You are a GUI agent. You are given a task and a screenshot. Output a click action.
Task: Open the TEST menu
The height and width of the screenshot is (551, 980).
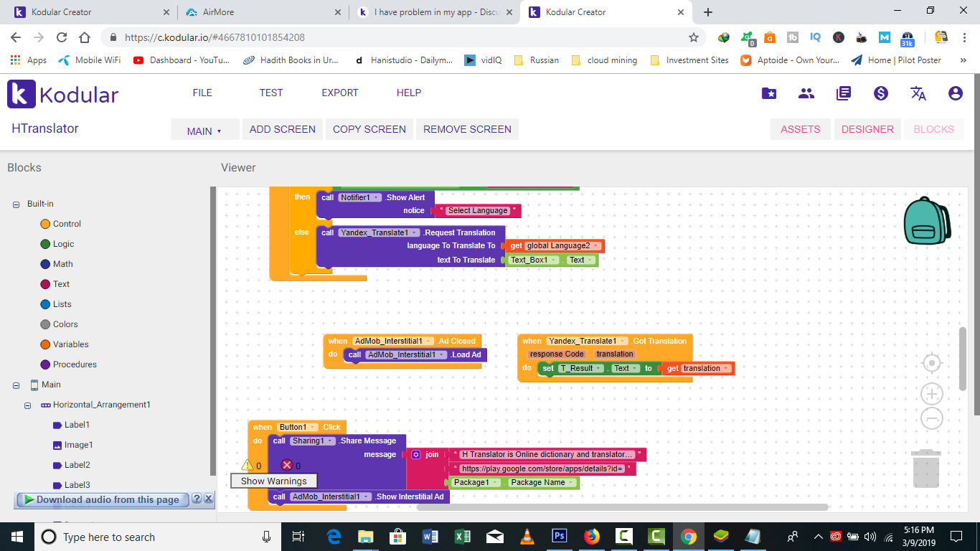tap(271, 93)
